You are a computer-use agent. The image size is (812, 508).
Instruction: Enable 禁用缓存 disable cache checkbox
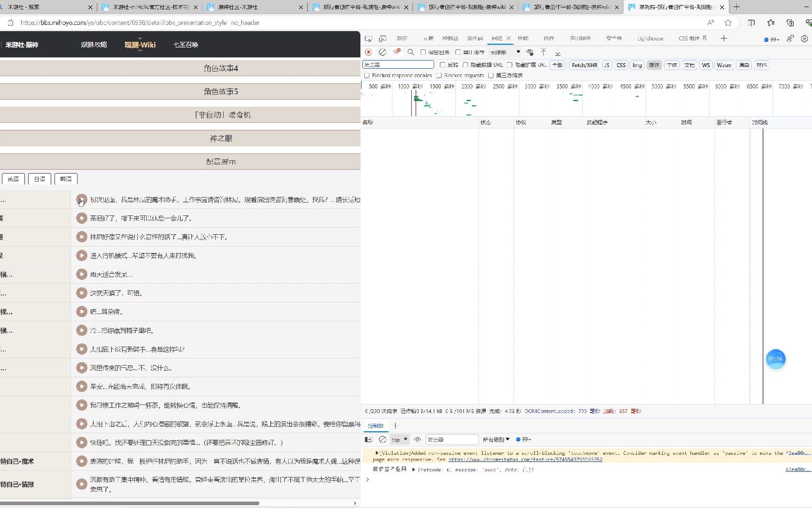pyautogui.click(x=458, y=52)
